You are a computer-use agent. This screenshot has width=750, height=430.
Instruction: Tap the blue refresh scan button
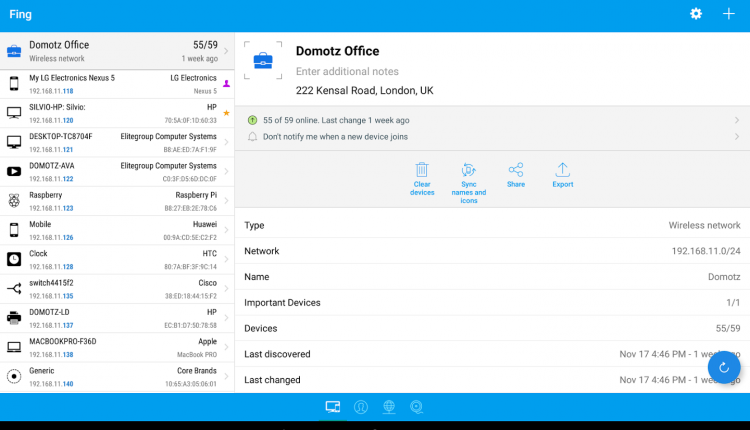pos(724,367)
